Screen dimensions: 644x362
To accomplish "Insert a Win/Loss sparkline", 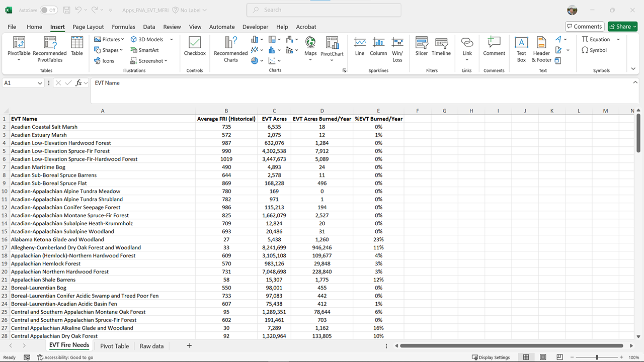I will (x=397, y=49).
